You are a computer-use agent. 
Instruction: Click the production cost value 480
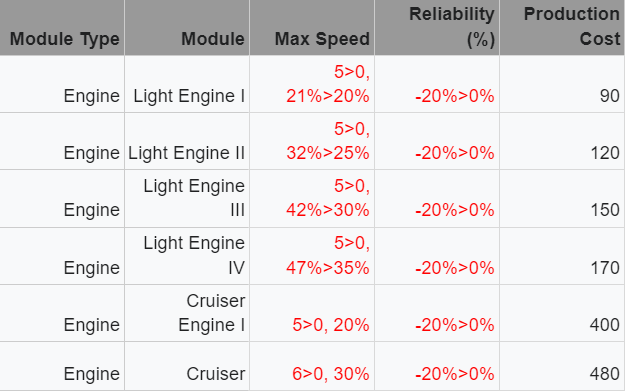click(605, 374)
